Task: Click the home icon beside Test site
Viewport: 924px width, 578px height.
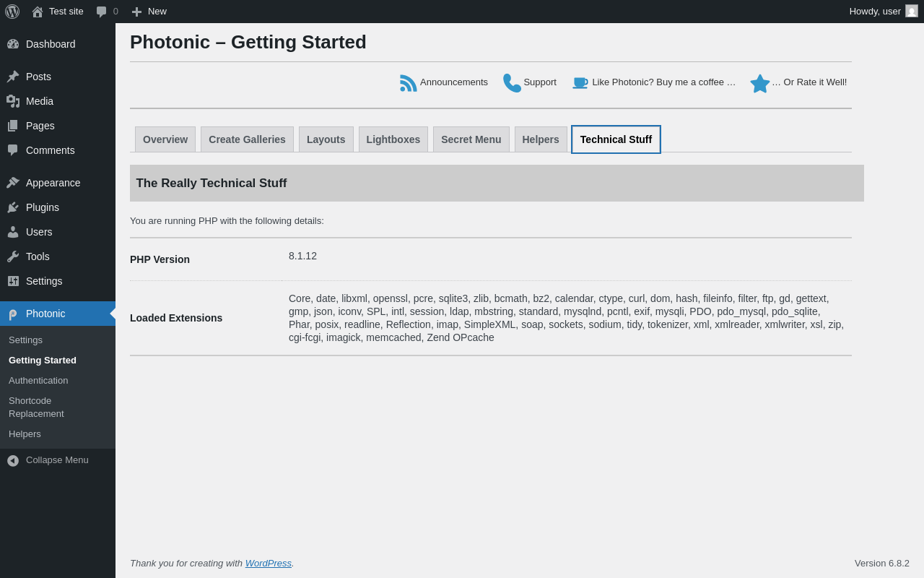Action: 38,12
